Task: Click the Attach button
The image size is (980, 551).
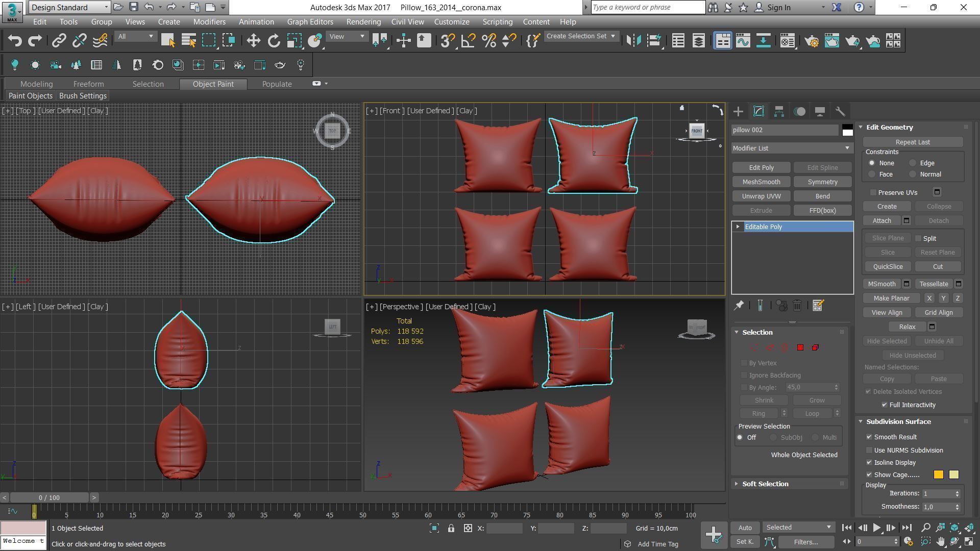Action: tap(881, 221)
